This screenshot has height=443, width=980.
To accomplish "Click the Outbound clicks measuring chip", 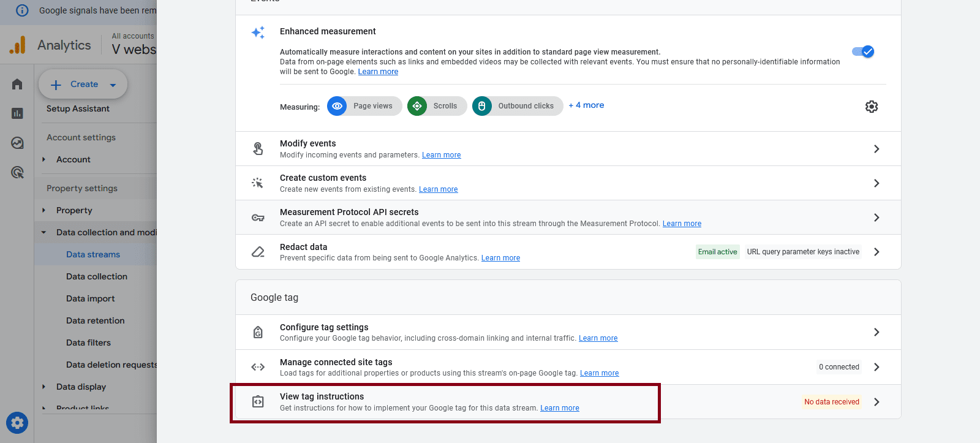I will coord(518,106).
